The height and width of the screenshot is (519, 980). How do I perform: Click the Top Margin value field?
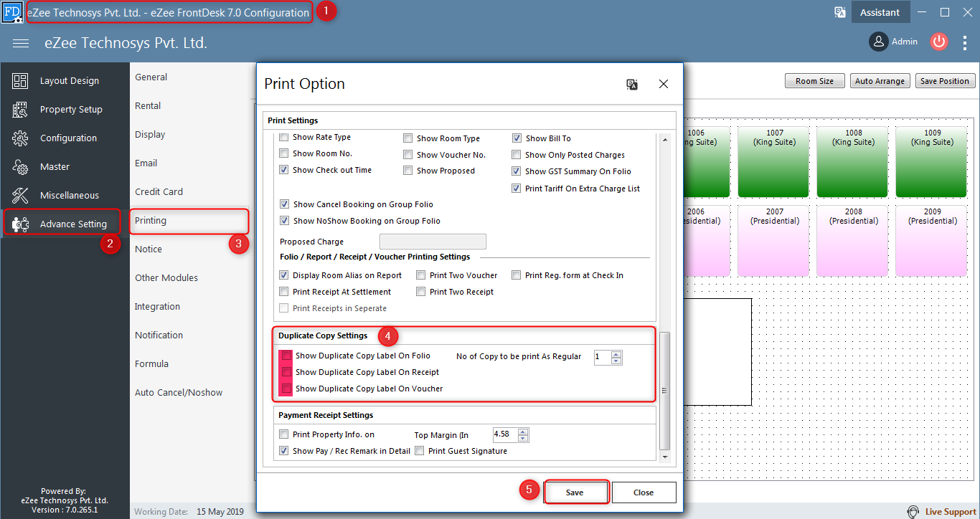click(x=505, y=435)
